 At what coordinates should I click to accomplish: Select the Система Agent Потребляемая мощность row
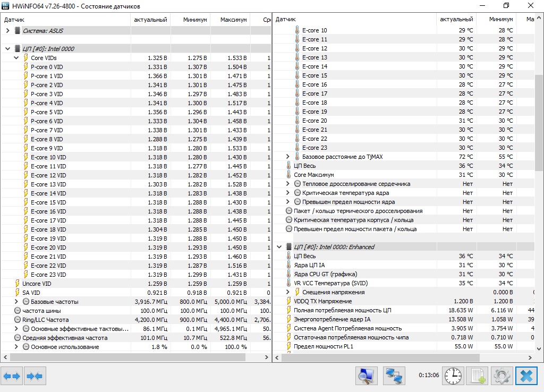pyautogui.click(x=404, y=328)
